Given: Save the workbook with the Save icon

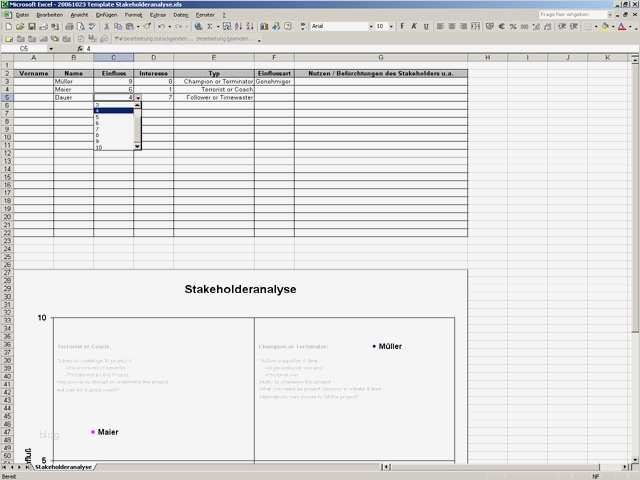Looking at the screenshot, I should tap(31, 27).
